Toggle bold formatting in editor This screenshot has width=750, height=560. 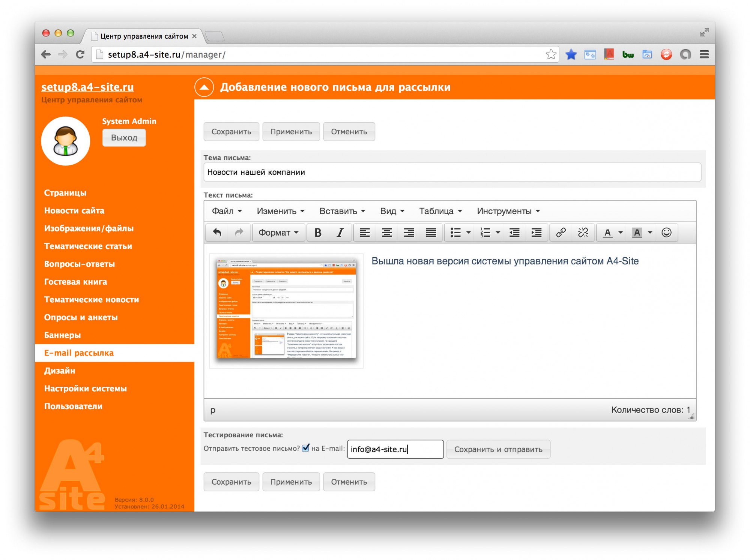tap(318, 233)
